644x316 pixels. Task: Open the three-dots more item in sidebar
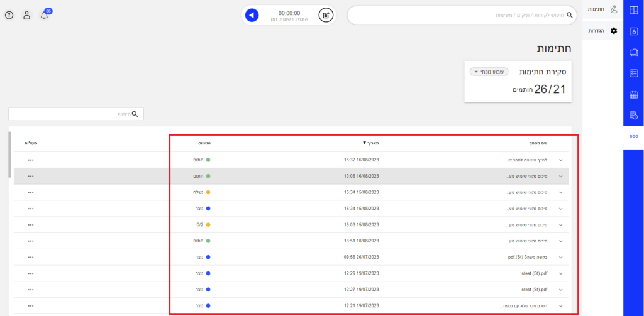634,136
